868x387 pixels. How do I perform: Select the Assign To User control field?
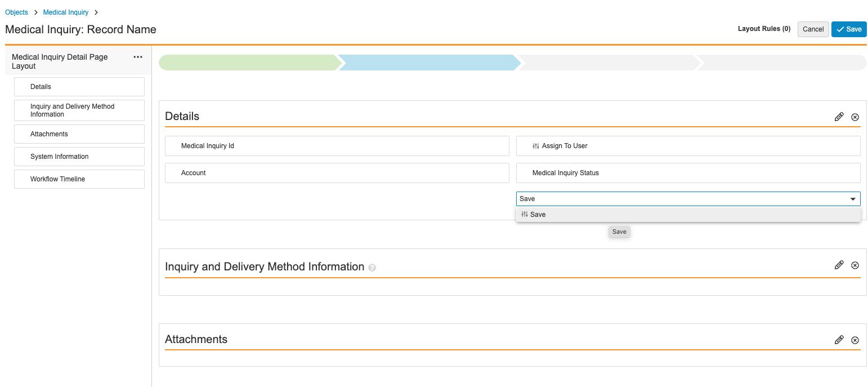coord(688,146)
